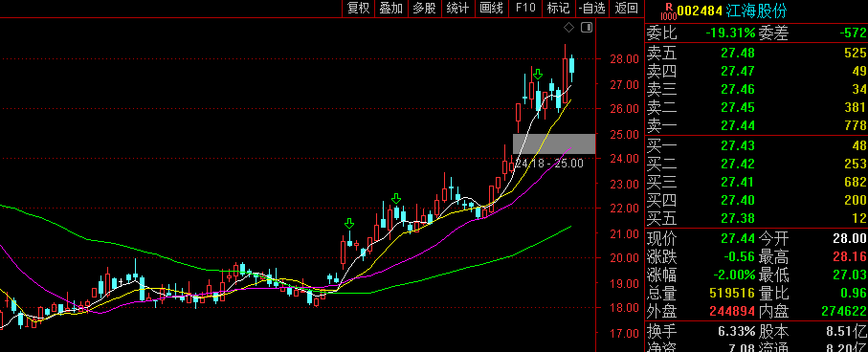
Task: Click the 买二 price 27.42
Action: [737, 164]
